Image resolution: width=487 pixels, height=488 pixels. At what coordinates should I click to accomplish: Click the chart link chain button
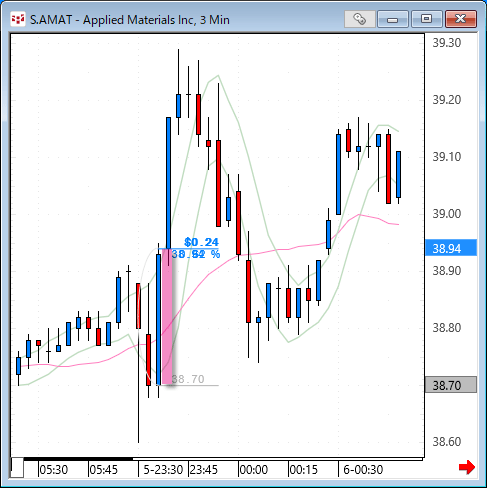[360, 19]
